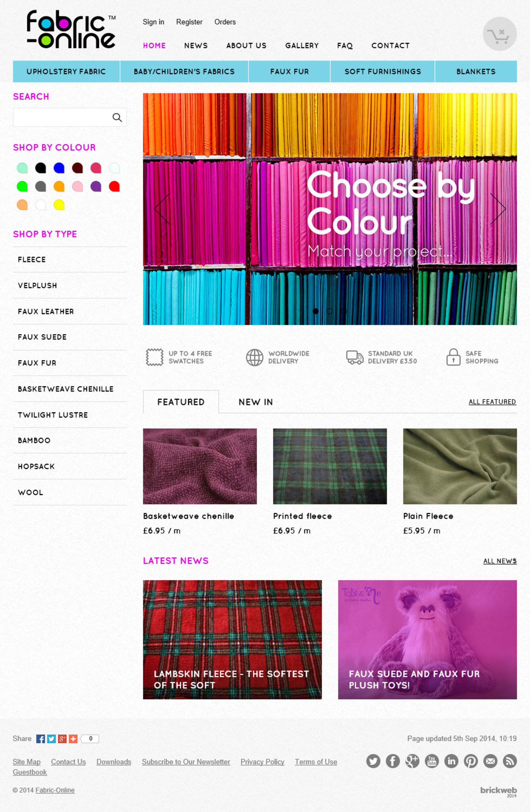Share page via Facebook share icon
The width and height of the screenshot is (530, 812).
click(x=41, y=739)
